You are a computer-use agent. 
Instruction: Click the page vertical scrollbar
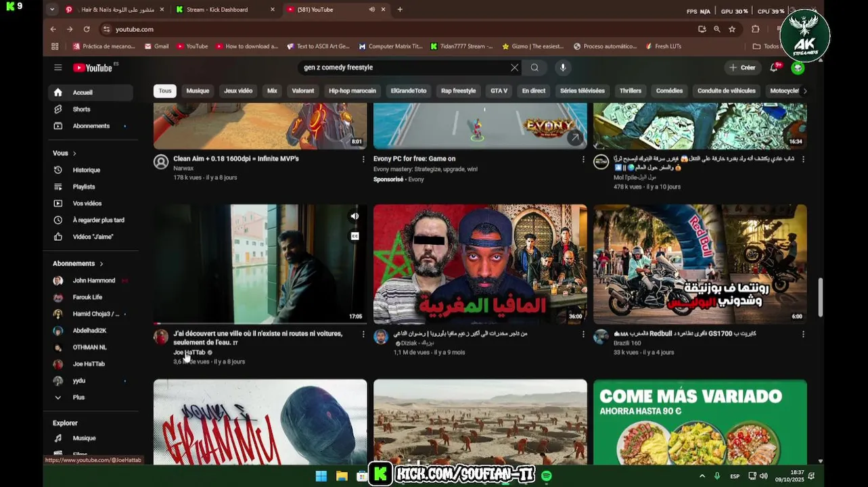(x=821, y=297)
